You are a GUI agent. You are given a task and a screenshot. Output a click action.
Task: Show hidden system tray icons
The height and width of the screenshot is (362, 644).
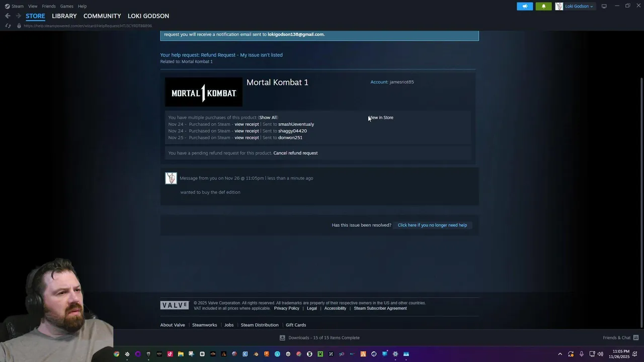(560, 354)
